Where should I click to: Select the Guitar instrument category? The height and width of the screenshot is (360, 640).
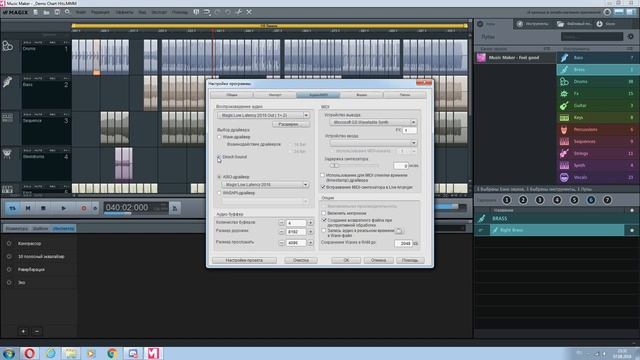point(597,106)
